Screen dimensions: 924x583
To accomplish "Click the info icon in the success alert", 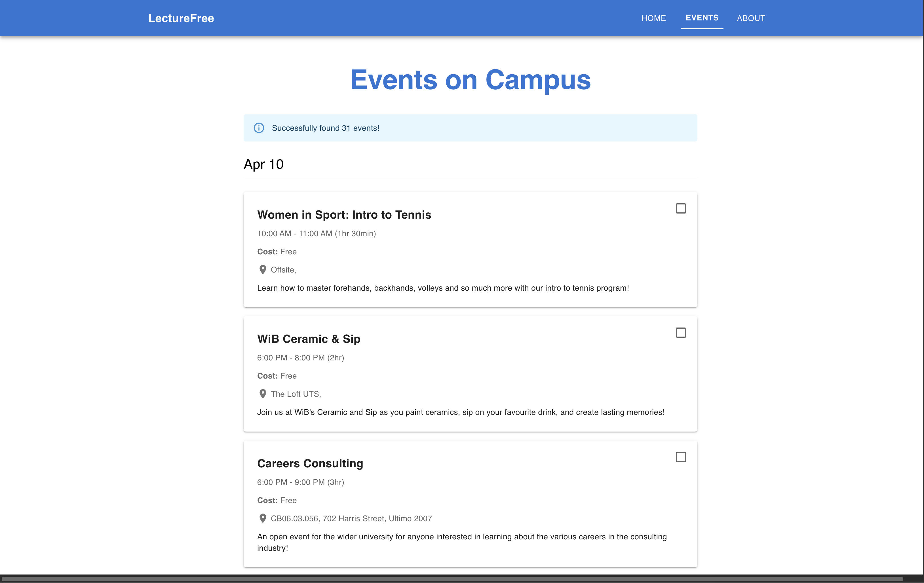I will click(x=259, y=128).
